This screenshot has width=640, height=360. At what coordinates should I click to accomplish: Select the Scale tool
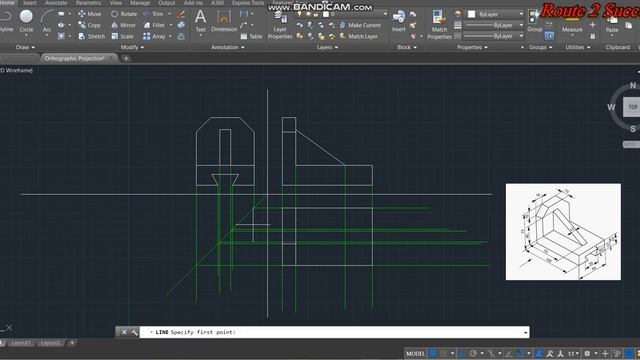[122, 36]
